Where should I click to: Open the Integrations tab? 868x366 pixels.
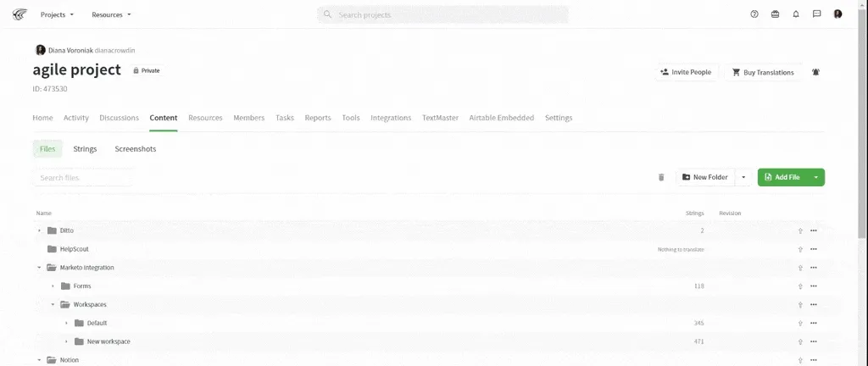(x=391, y=118)
